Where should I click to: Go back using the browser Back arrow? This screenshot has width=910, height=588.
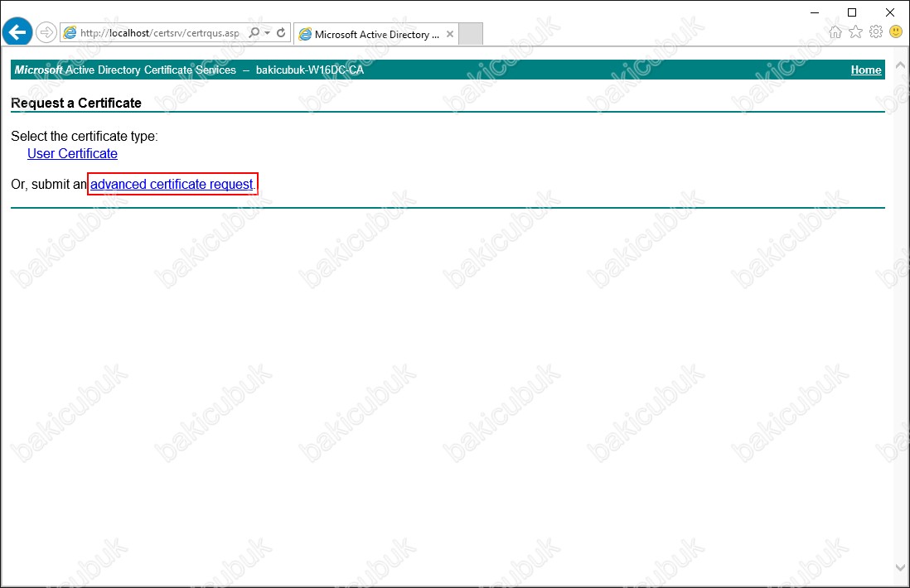17,32
